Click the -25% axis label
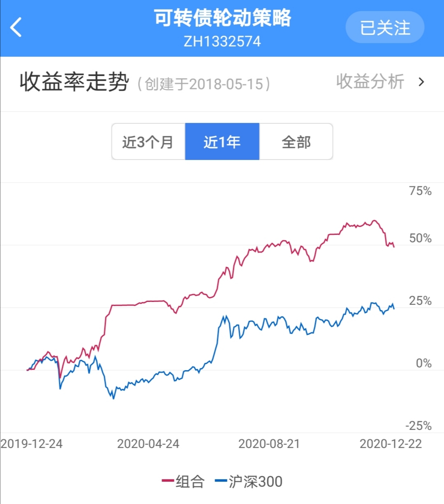Viewport: 444px width, 504px height. coord(419,426)
